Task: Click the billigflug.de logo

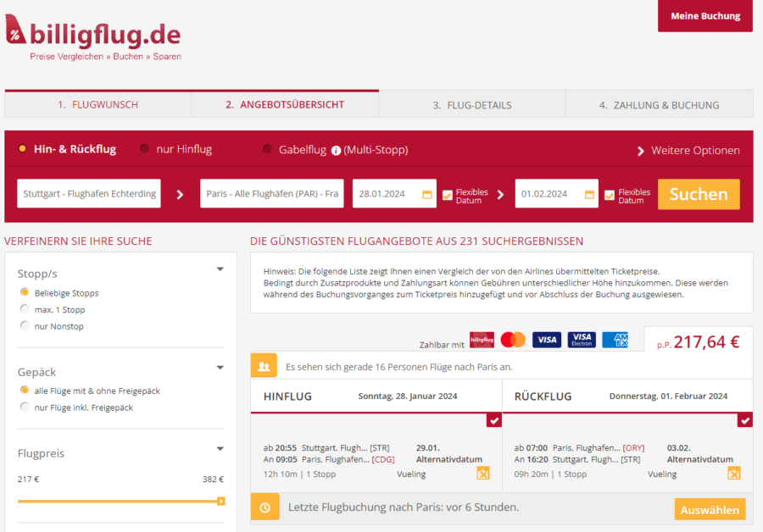Action: tap(93, 36)
